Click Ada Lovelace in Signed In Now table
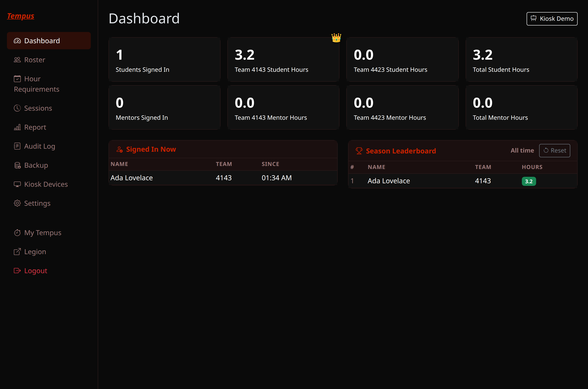The width and height of the screenshot is (588, 389). click(x=132, y=178)
